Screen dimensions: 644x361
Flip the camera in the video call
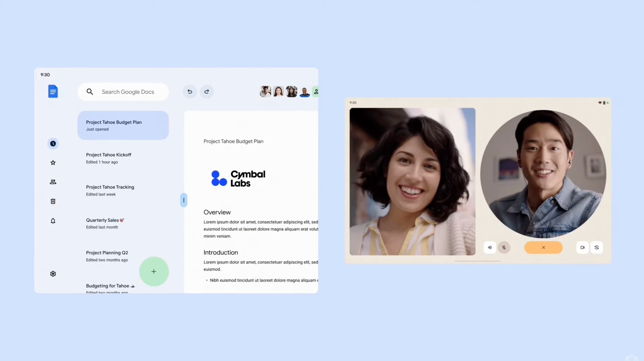tap(597, 247)
